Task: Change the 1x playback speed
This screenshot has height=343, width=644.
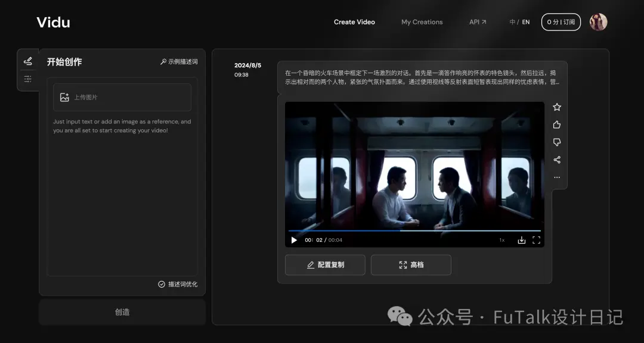Action: (x=502, y=241)
